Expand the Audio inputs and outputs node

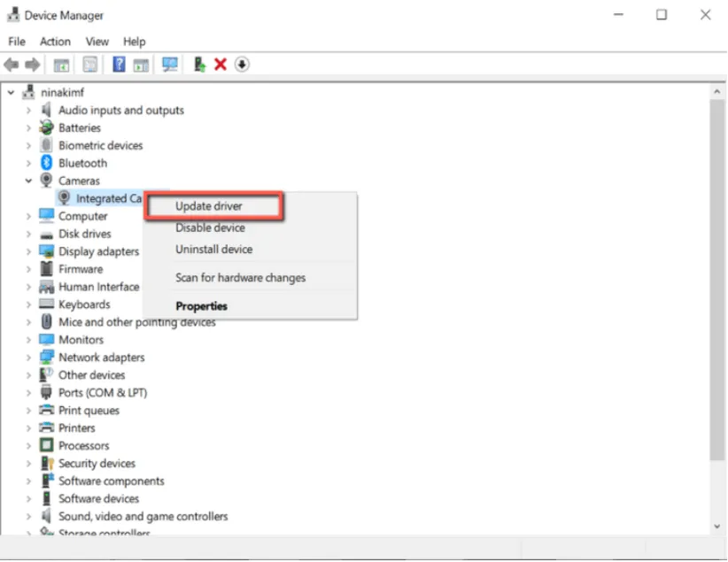pos(28,111)
